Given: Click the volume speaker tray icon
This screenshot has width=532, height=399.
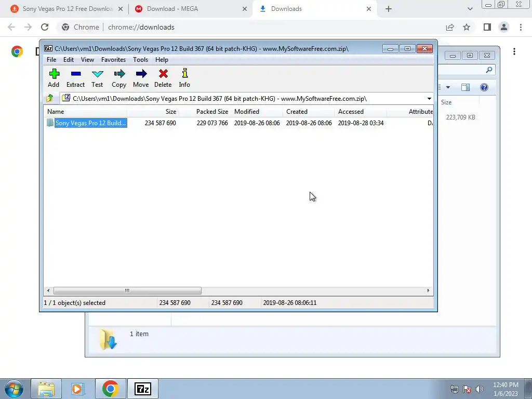Looking at the screenshot, I should tap(480, 389).
